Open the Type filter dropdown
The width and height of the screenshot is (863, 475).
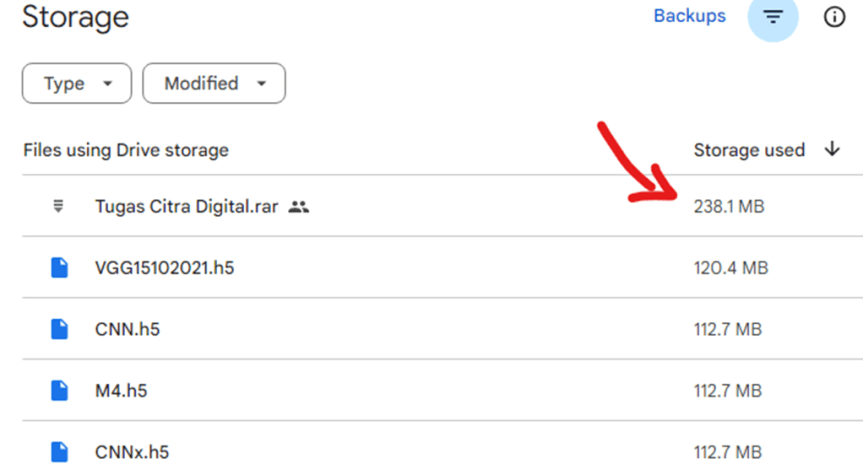tap(76, 84)
